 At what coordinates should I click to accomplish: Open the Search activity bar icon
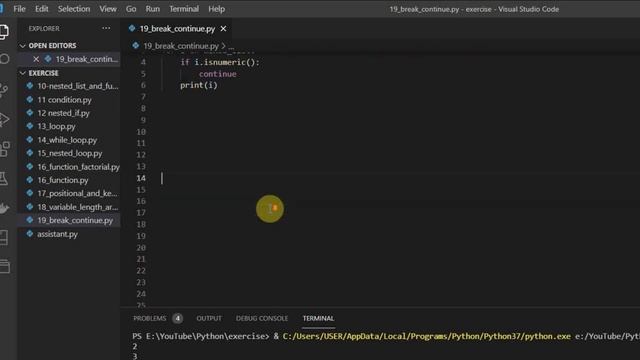tap(4, 59)
